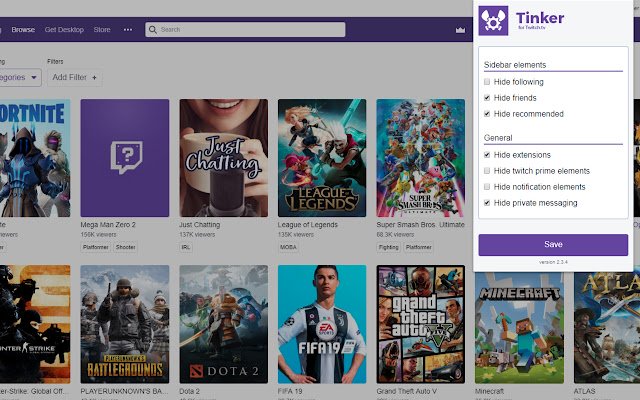Click the Mega Man Zero 2 title link
The image size is (640, 400).
pos(108,224)
